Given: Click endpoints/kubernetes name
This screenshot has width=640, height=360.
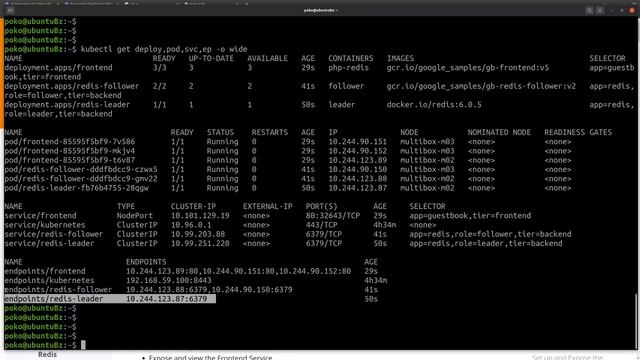Looking at the screenshot, I should [x=49, y=280].
